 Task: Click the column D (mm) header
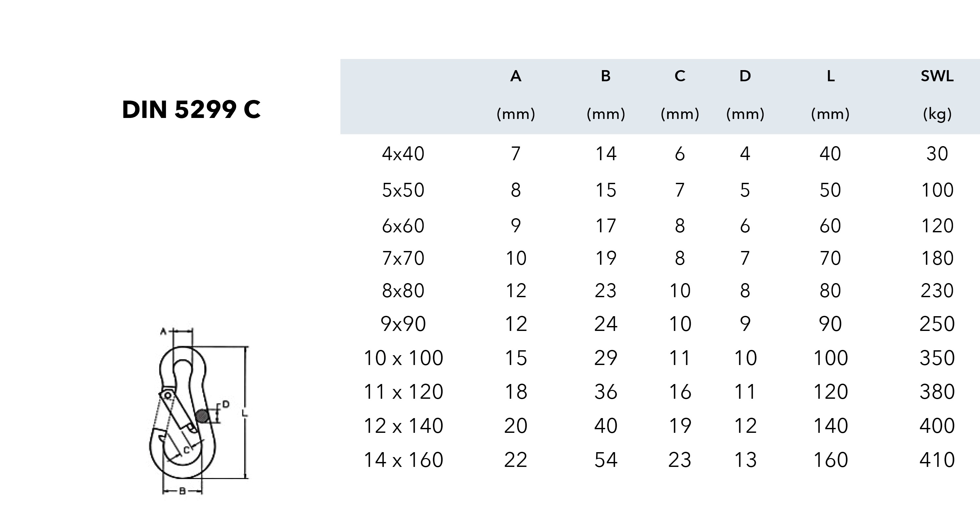(x=745, y=95)
